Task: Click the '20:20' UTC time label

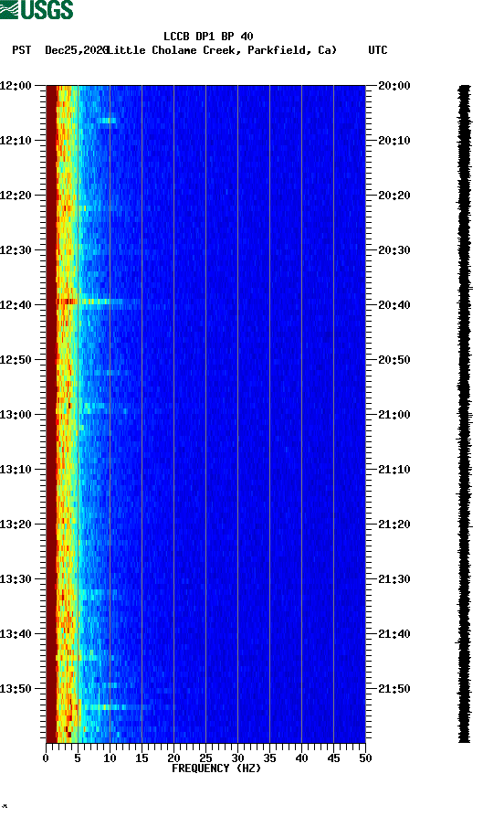Action: click(x=394, y=196)
